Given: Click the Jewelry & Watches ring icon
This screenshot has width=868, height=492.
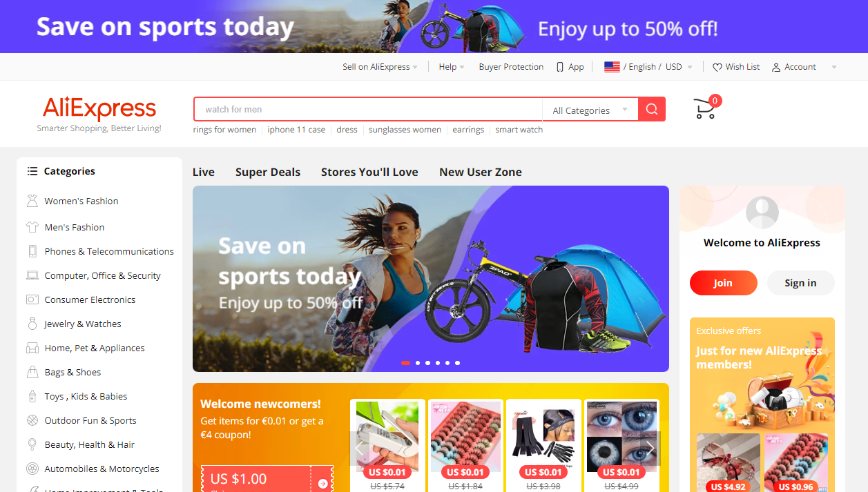Looking at the screenshot, I should coord(32,324).
